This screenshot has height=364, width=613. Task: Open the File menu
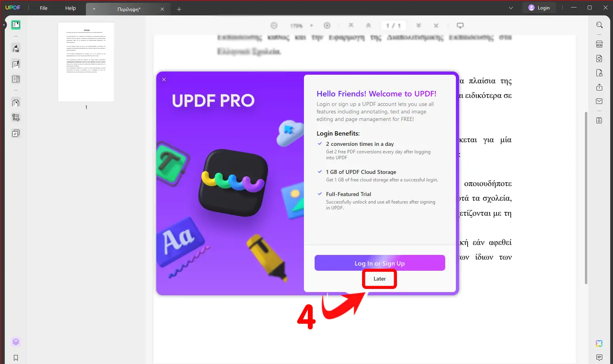click(44, 8)
